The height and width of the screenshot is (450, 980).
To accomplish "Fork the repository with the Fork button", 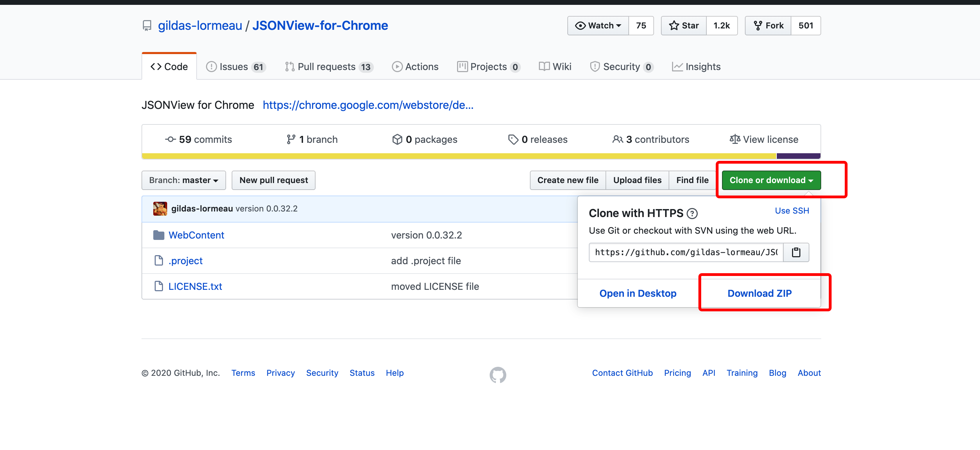I will pos(768,26).
